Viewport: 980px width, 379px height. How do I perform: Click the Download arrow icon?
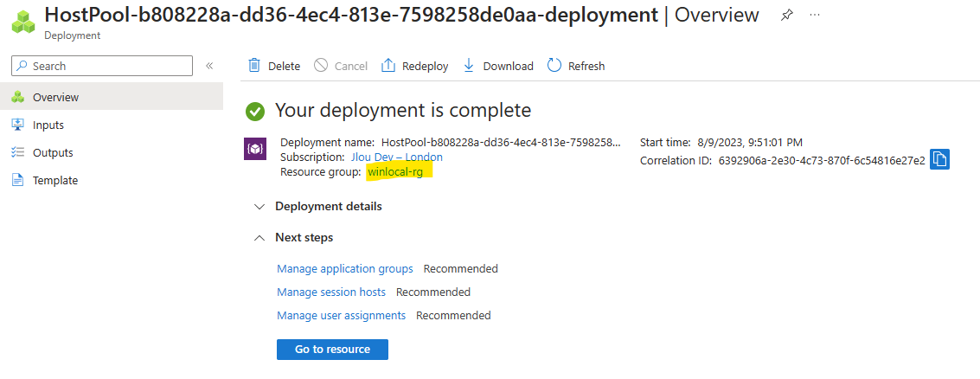[x=469, y=66]
